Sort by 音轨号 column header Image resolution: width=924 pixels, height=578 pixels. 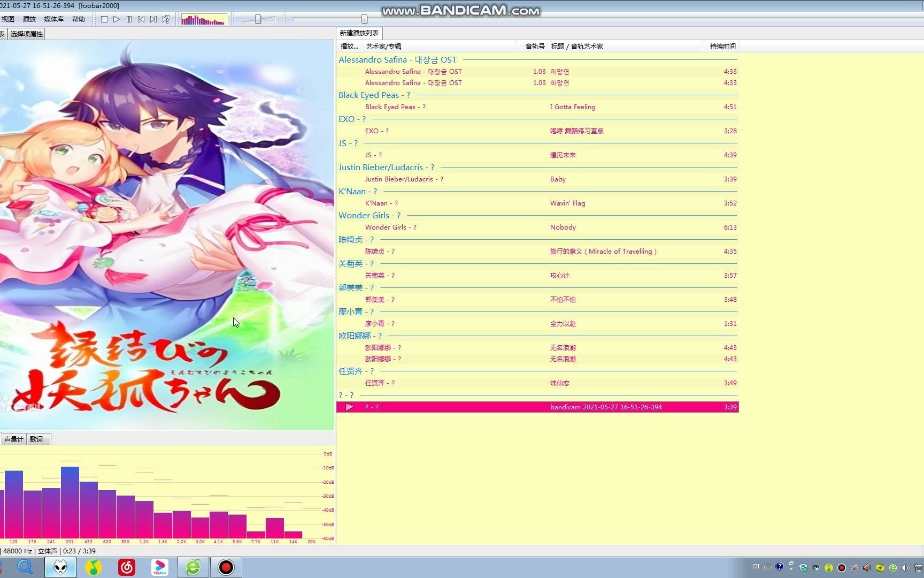click(532, 47)
